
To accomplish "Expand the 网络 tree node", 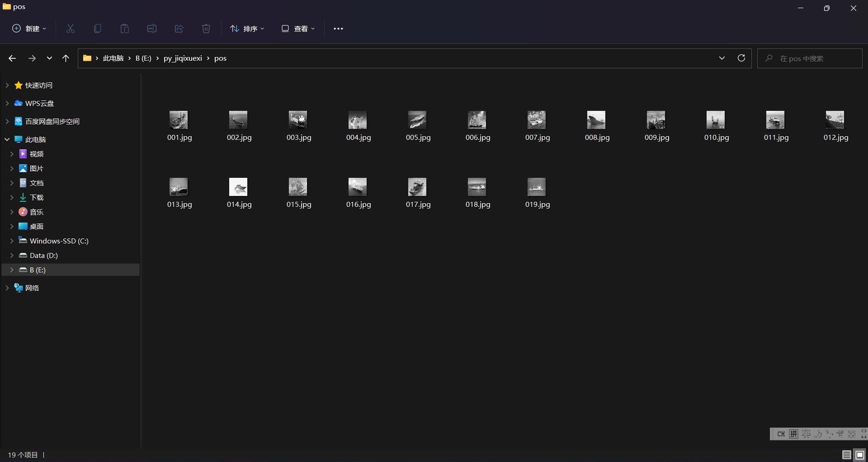I will click(7, 288).
